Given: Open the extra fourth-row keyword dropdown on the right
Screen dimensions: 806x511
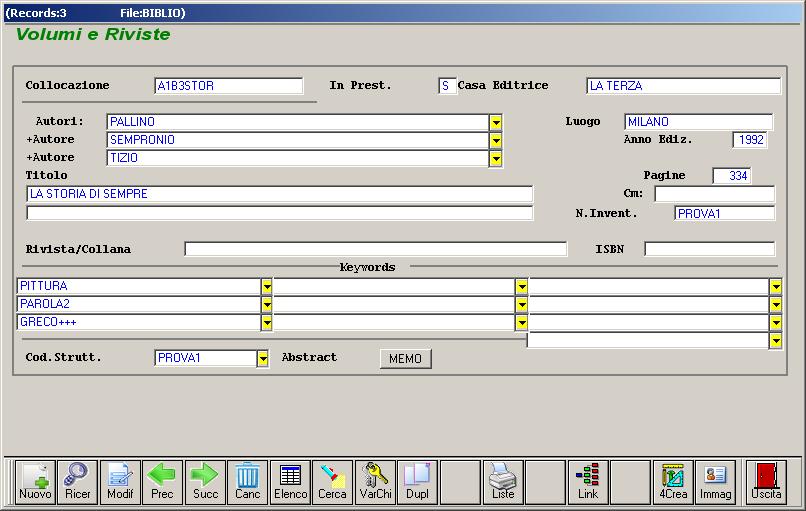Looking at the screenshot, I should (x=776, y=340).
